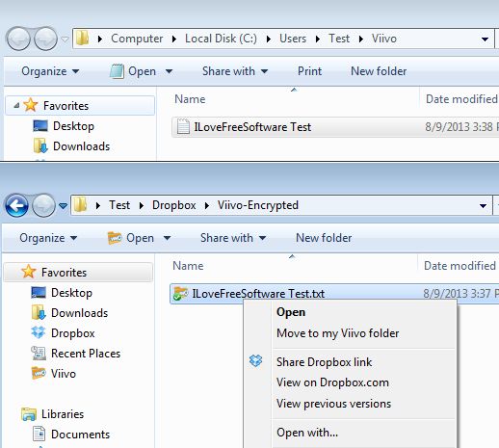Screen dimensions: 499x448
Task: Open Documents library icon in lower sidebar
Action: tap(39, 434)
